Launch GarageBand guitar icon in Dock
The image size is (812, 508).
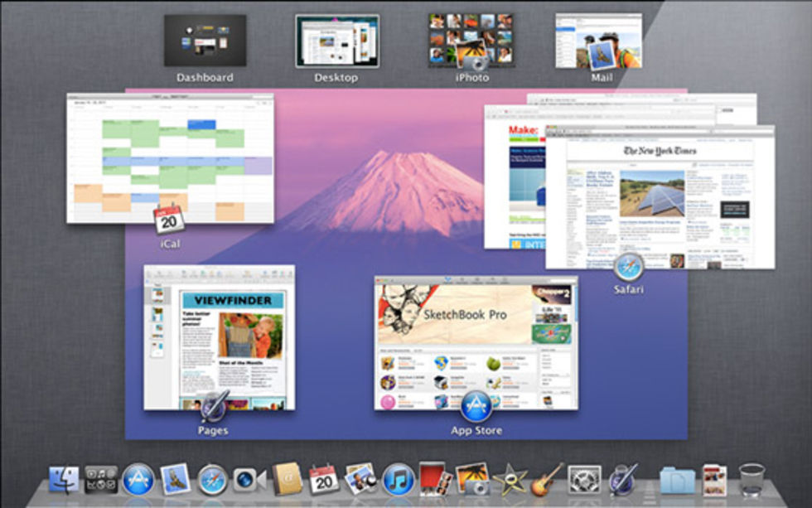[x=546, y=480]
